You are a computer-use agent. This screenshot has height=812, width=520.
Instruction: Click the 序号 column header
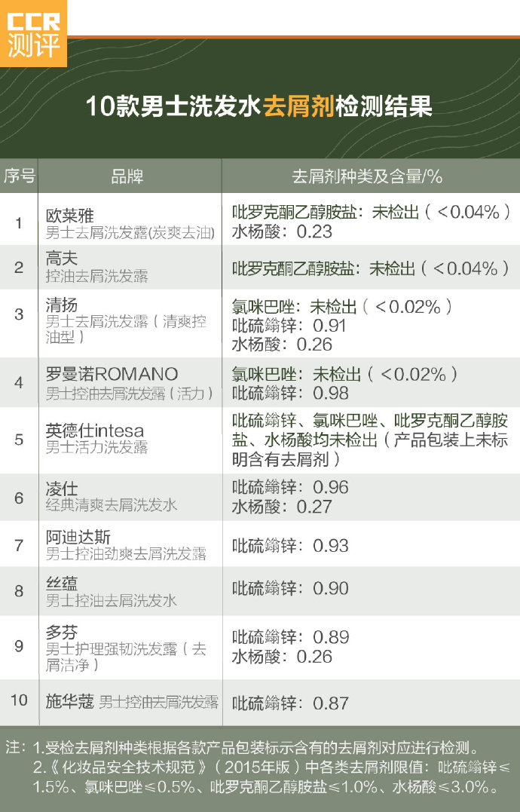click(19, 176)
